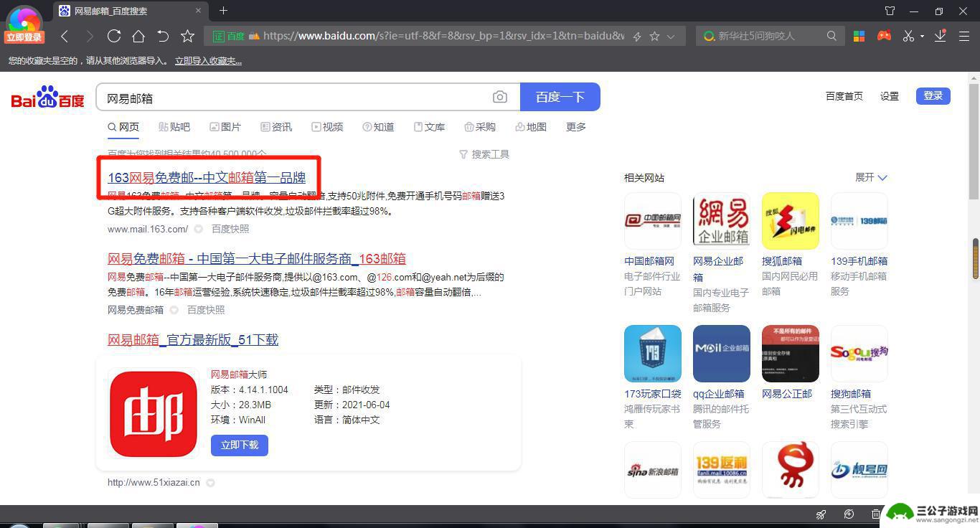This screenshot has width=980, height=528.
Task: Open result 163网易免费邮--中文邮箱第一品牌
Action: [207, 177]
